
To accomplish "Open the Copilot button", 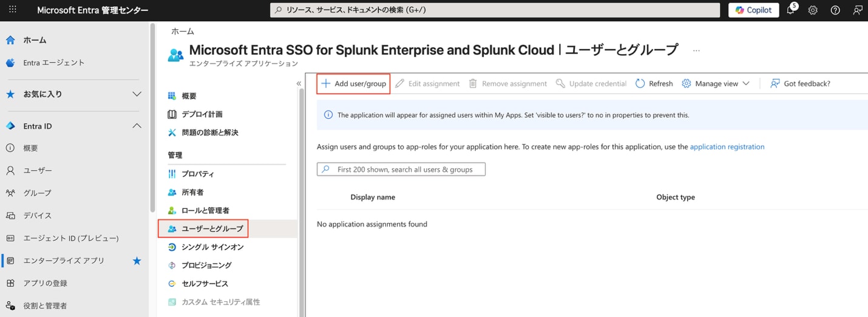I will 753,10.
